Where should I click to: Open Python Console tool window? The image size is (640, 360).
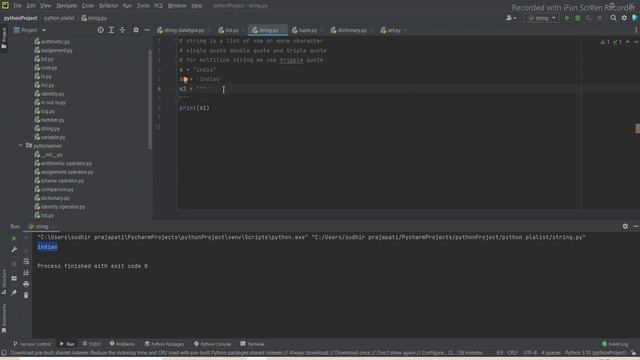pos(212,344)
